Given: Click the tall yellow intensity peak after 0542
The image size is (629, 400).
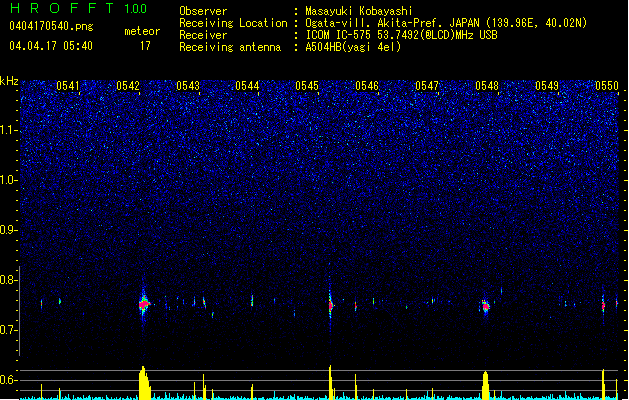Looking at the screenshot, I should [x=144, y=383].
